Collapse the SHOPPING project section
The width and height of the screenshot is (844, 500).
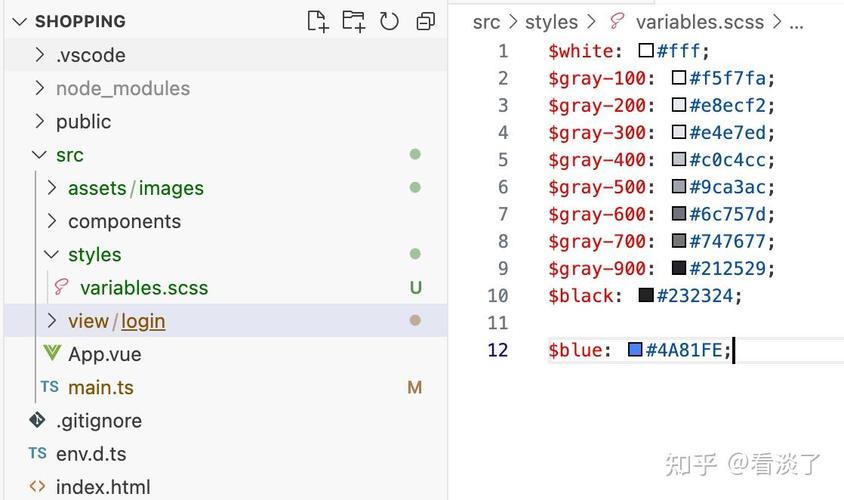pos(18,21)
